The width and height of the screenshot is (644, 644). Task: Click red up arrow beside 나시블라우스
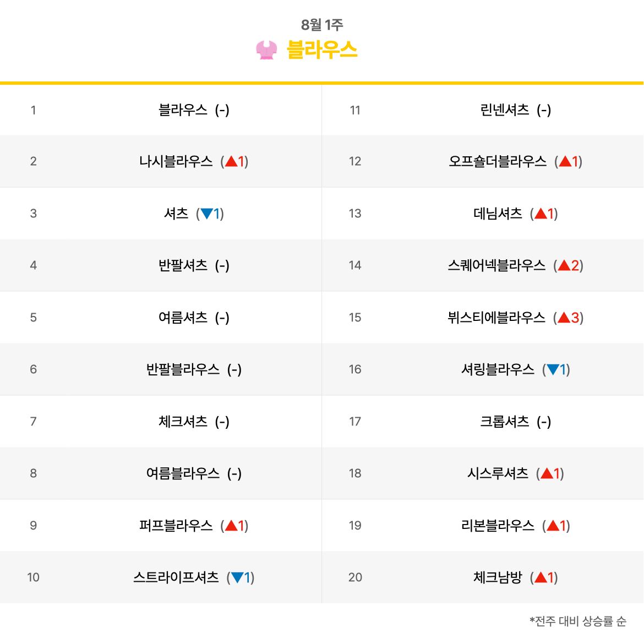(231, 161)
